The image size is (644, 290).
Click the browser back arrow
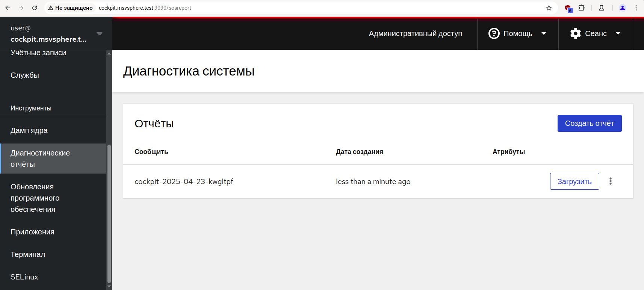click(8, 8)
